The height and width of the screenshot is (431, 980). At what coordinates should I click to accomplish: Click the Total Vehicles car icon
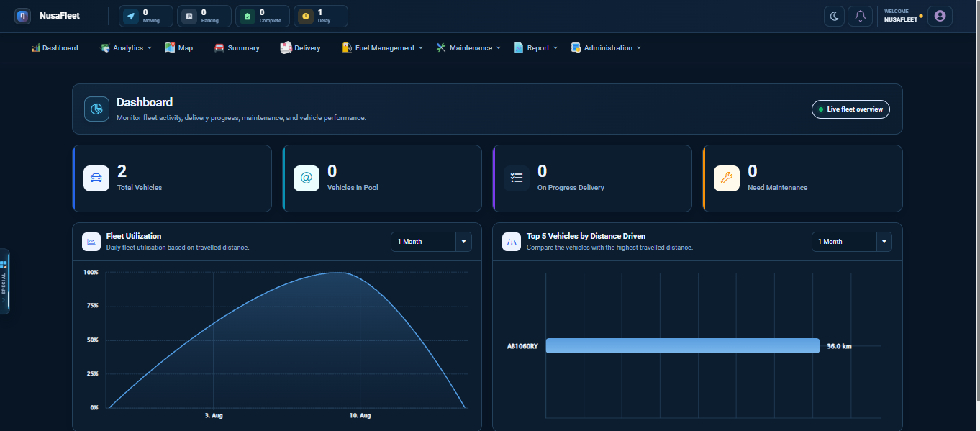tap(96, 178)
